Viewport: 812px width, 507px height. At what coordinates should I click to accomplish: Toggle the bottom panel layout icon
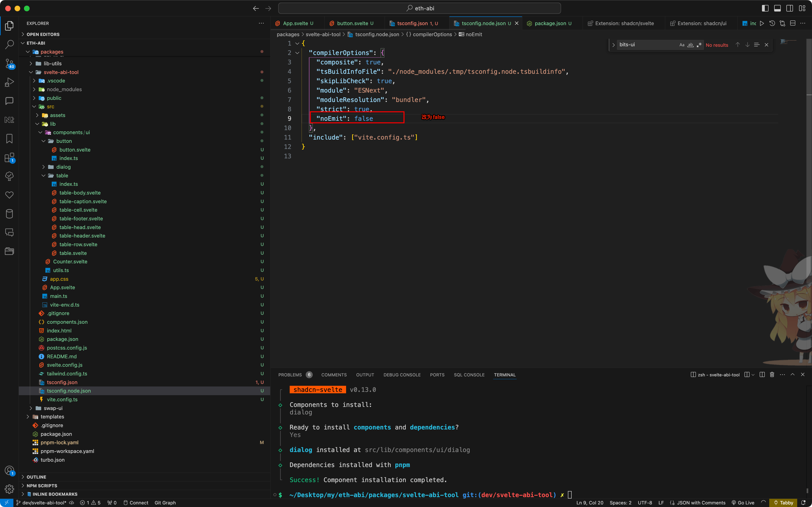(777, 8)
